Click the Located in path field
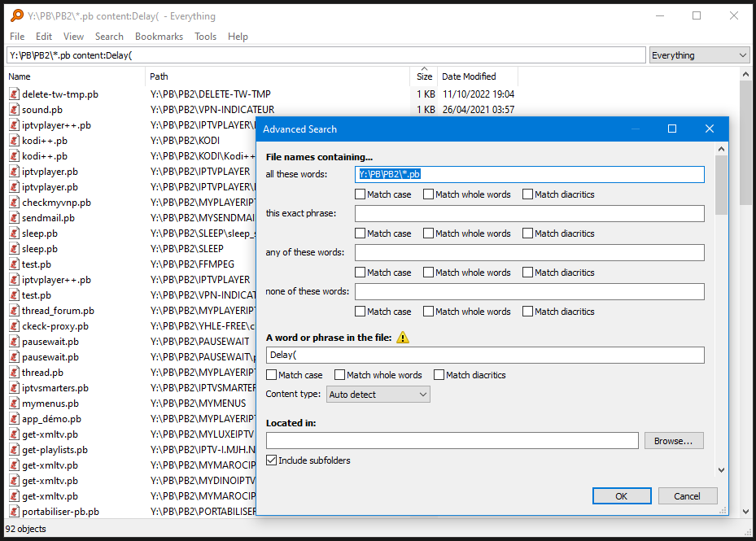This screenshot has height=541, width=756. tap(452, 441)
